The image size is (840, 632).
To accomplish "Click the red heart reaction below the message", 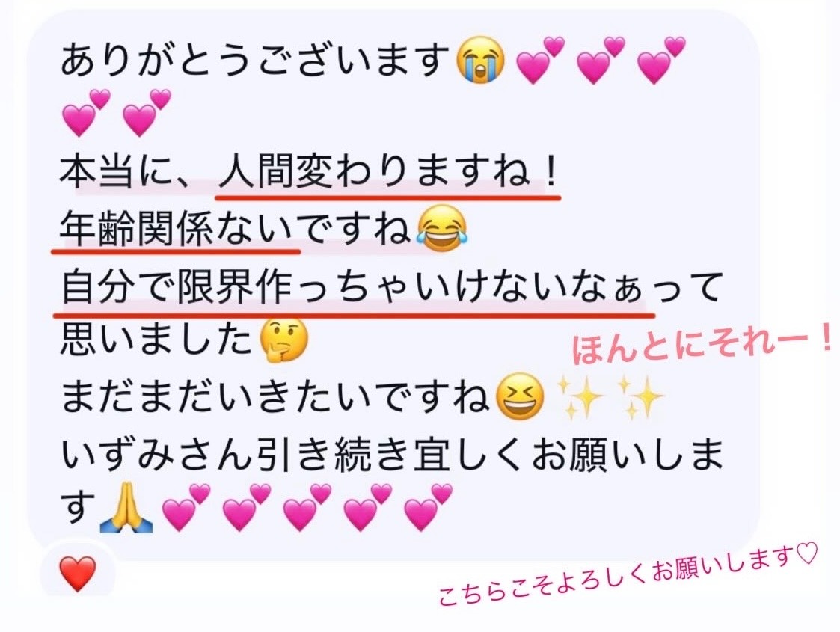I will point(78,573).
